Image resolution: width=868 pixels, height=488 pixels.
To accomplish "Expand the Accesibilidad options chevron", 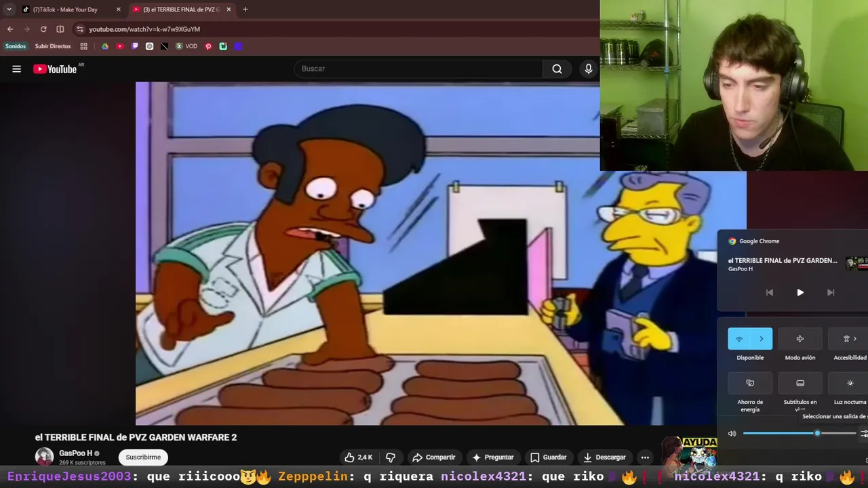I will [855, 339].
